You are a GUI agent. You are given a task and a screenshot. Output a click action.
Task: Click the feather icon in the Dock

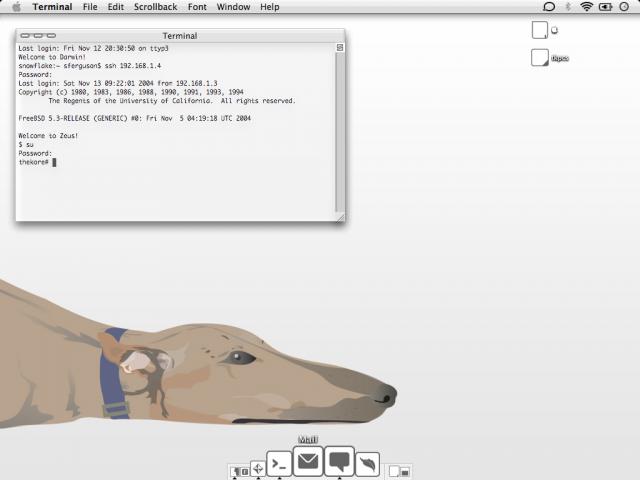pos(367,464)
